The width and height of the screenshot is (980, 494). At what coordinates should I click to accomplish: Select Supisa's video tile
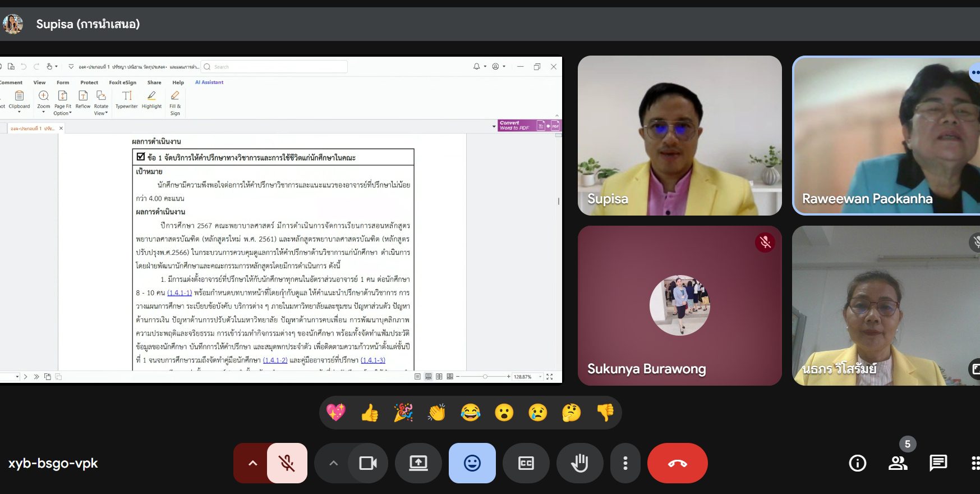click(680, 135)
